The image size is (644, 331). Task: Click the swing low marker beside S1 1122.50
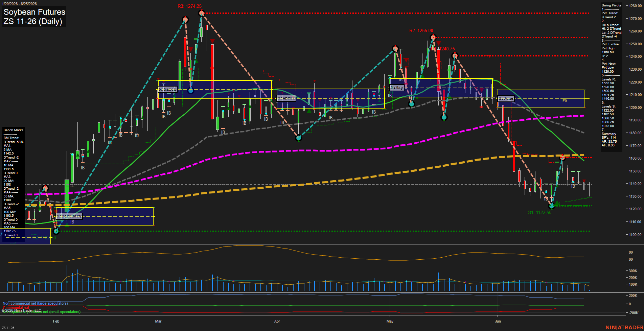[x=552, y=206]
